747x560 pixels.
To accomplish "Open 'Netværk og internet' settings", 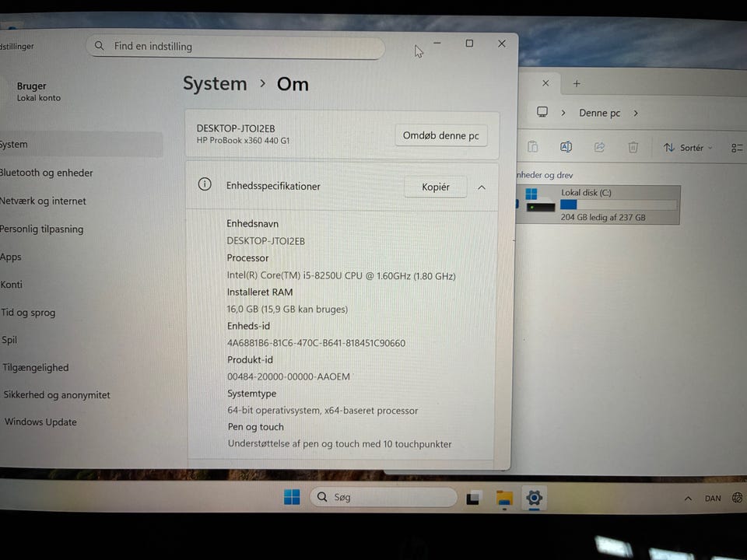I will [x=43, y=201].
